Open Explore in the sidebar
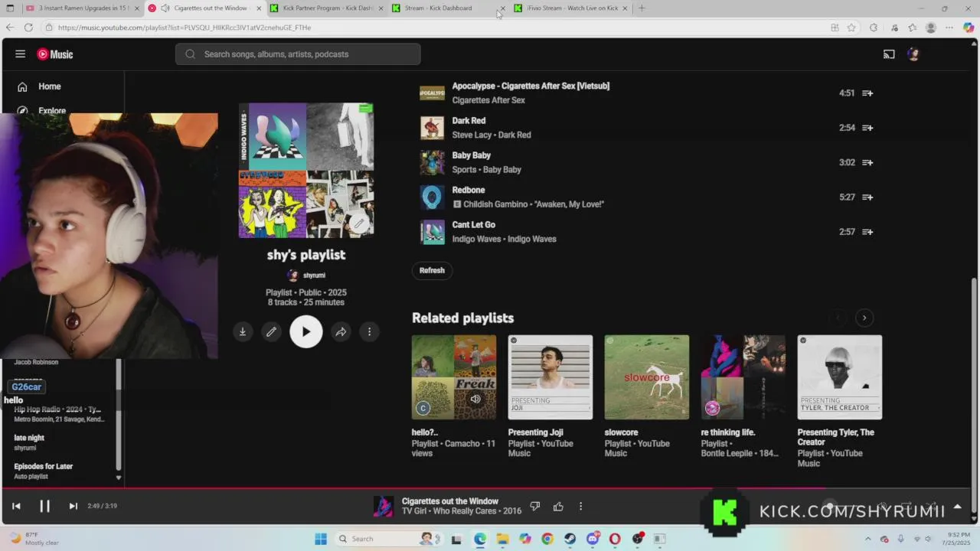Screen dimensions: 980x551 click(52, 110)
